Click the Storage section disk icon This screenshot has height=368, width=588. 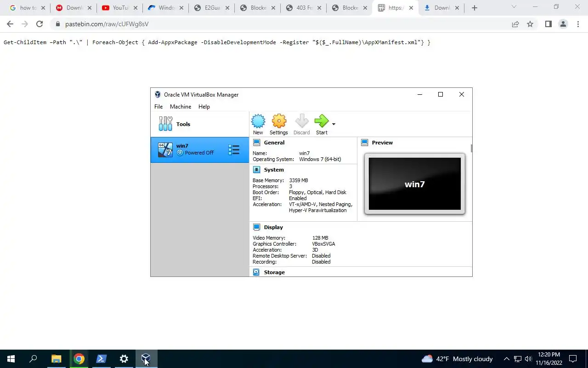256,272
